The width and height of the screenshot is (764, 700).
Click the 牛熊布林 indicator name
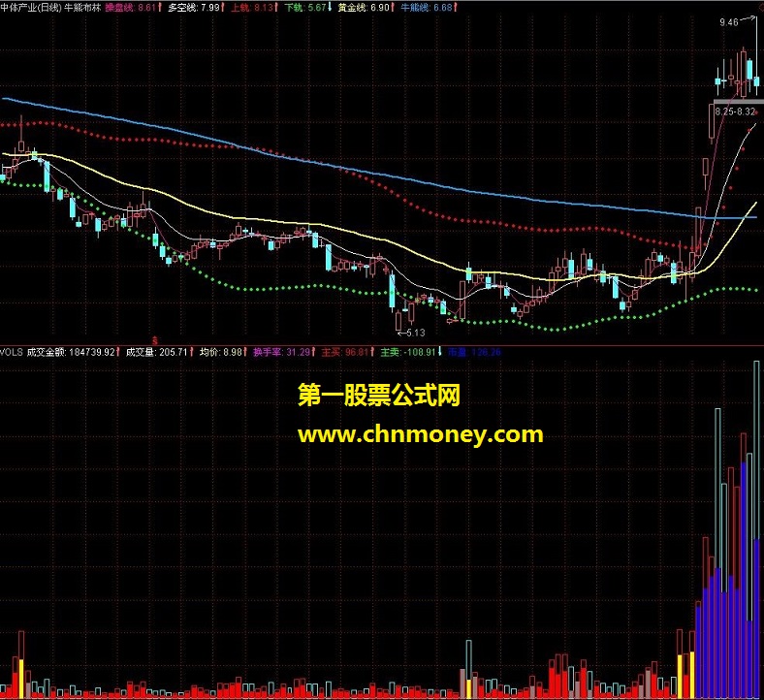pos(82,7)
